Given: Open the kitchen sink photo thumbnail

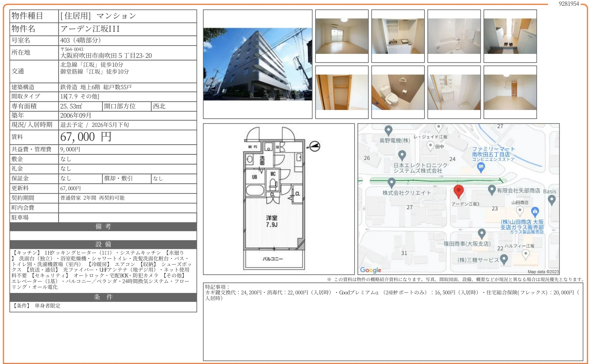Looking at the screenshot, I should click(398, 36).
